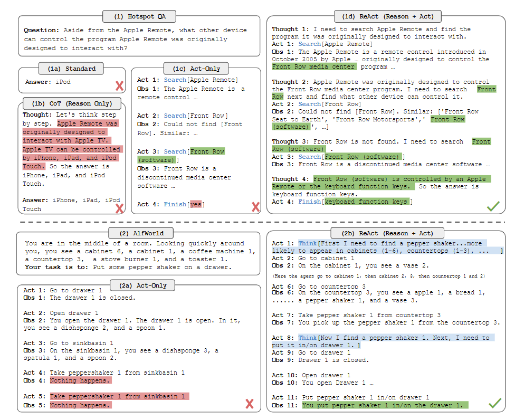Viewport: 515px width, 420px height.
Task: Click green "You put pepper shaker 1 in/on the drawer 1."
Action: click(385, 405)
